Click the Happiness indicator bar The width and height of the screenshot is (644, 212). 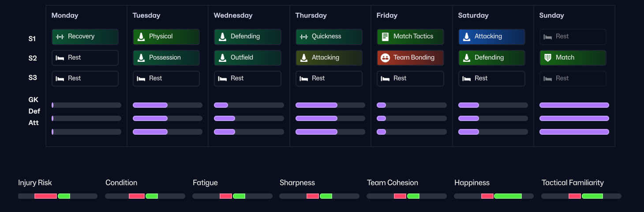pyautogui.click(x=494, y=196)
